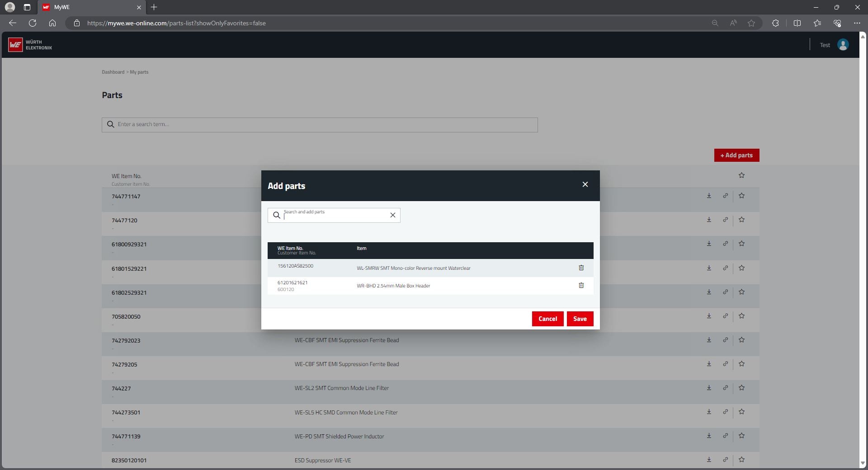Toggle favorite star for part 61800929321
Image resolution: width=868 pixels, height=470 pixels.
click(741, 244)
